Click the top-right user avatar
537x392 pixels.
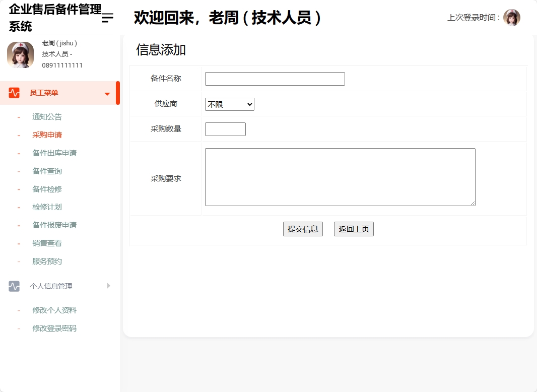[x=512, y=17]
